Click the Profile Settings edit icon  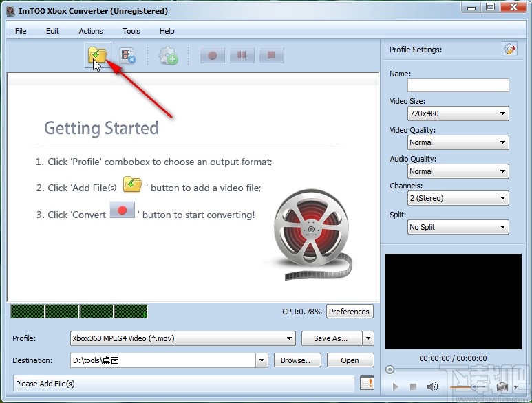509,50
